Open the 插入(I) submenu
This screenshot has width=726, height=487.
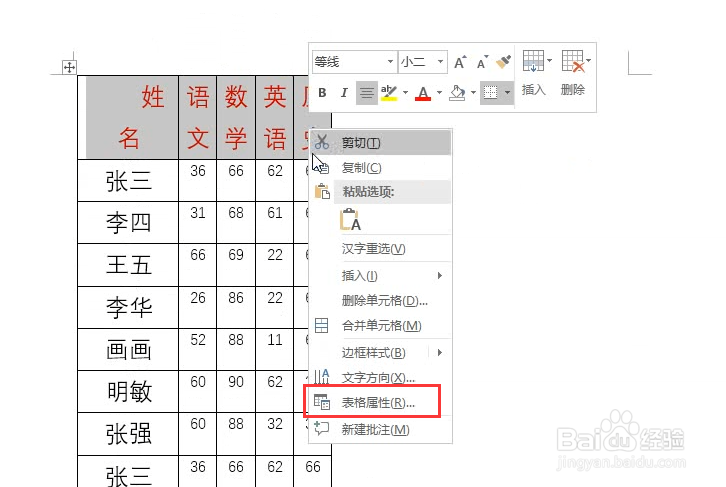(x=381, y=276)
